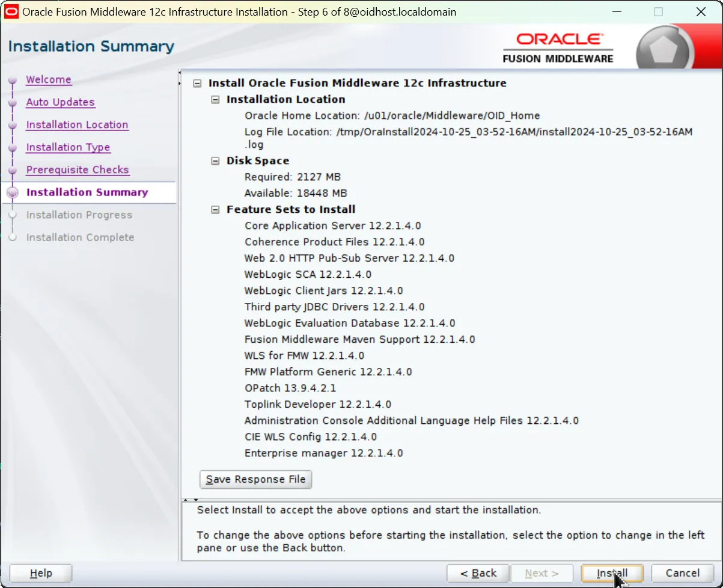Image resolution: width=723 pixels, height=588 pixels.
Task: Close the installer window
Action: [701, 12]
